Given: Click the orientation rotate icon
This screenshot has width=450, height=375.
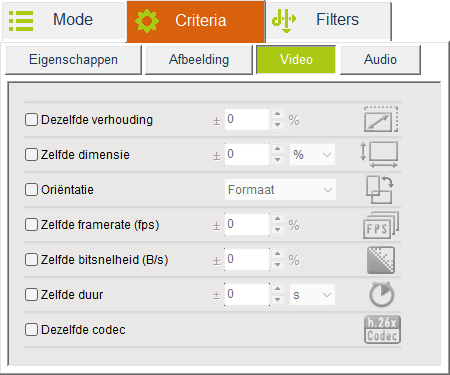Looking at the screenshot, I should click(380, 190).
